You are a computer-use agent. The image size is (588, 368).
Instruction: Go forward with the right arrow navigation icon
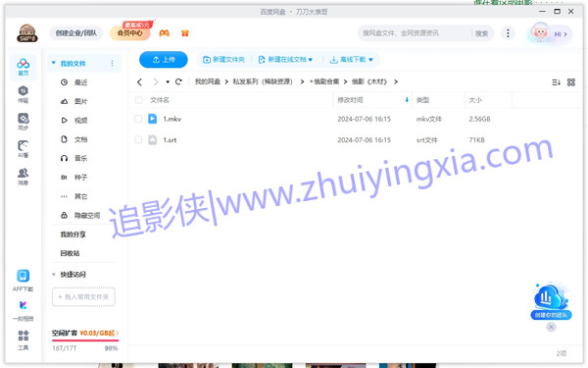pyautogui.click(x=156, y=81)
